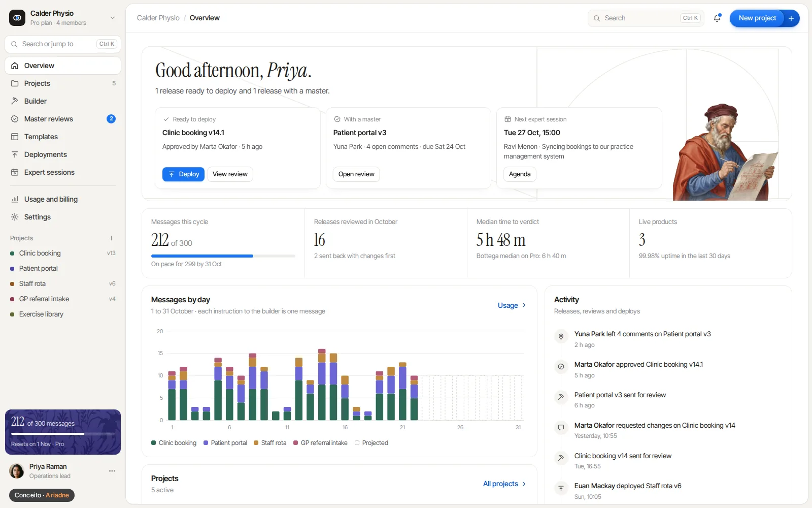
Task: Click the top bar Search field
Action: (x=646, y=18)
